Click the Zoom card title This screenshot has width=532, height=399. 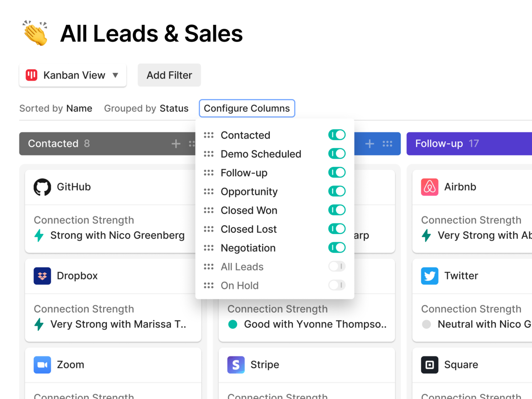[70, 365]
